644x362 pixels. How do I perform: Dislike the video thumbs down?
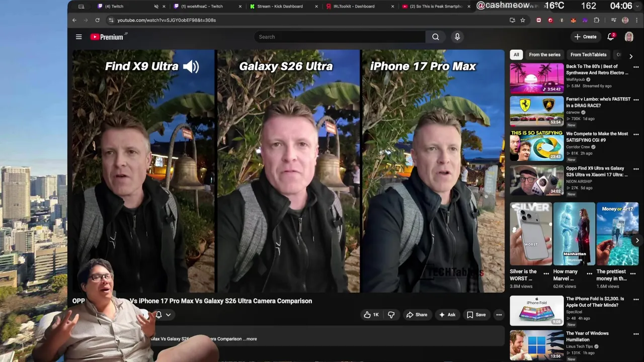tap(391, 315)
